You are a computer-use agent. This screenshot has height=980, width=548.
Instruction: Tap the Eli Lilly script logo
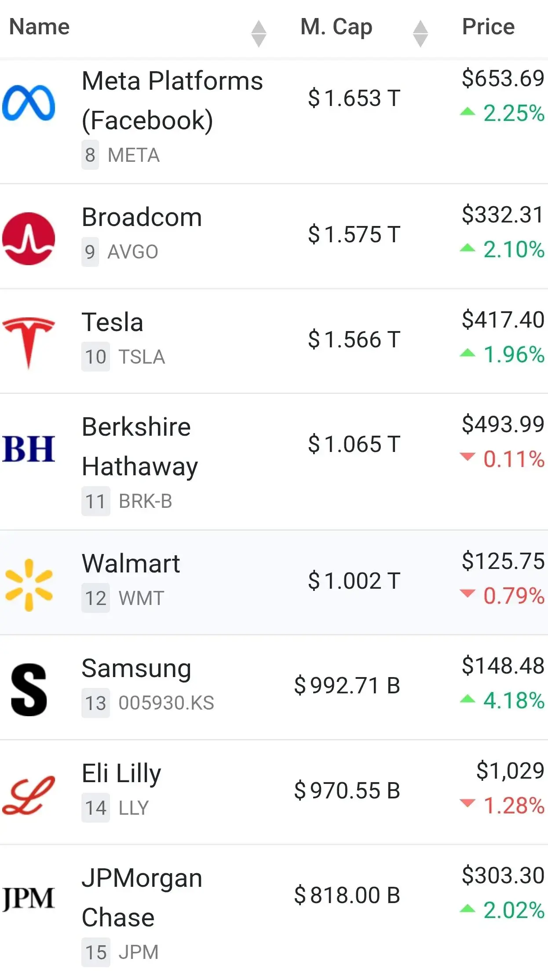click(x=29, y=794)
